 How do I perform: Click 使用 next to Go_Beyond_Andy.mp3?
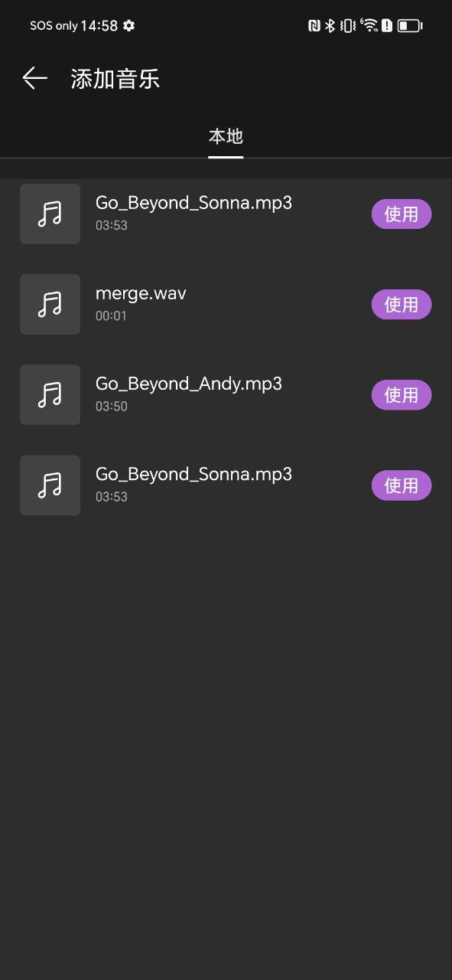(402, 395)
